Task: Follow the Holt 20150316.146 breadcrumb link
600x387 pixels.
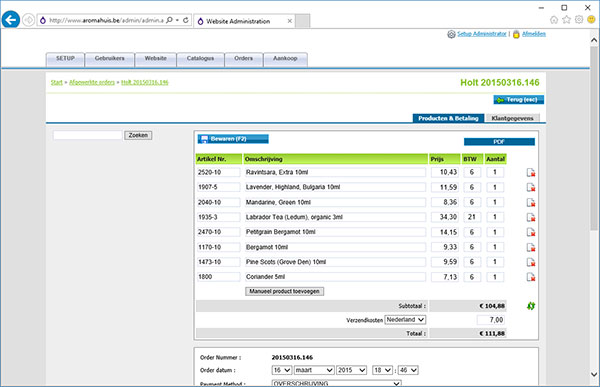Action: tap(145, 82)
